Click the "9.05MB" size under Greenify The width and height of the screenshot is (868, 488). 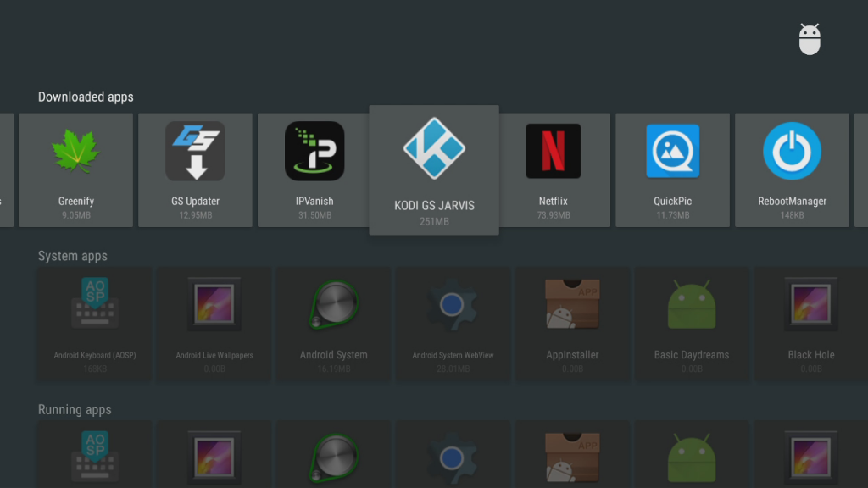75,215
